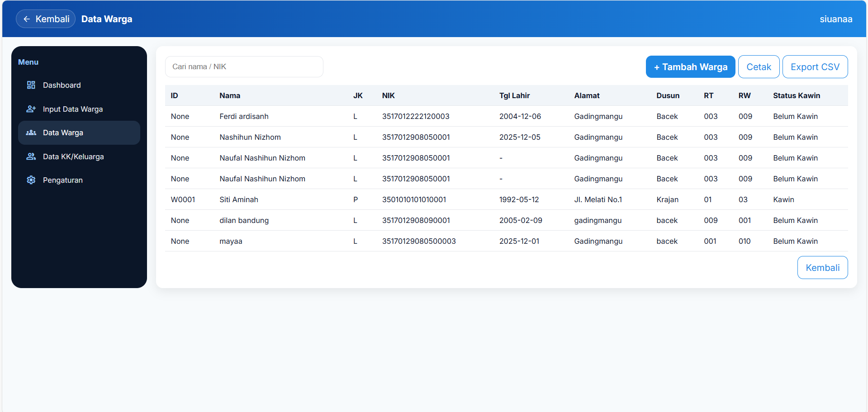Select the Siti Aminah table row
868x412 pixels.
(x=239, y=199)
